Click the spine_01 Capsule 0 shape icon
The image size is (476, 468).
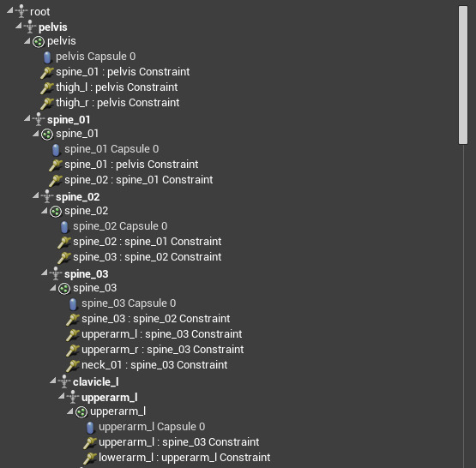56,149
